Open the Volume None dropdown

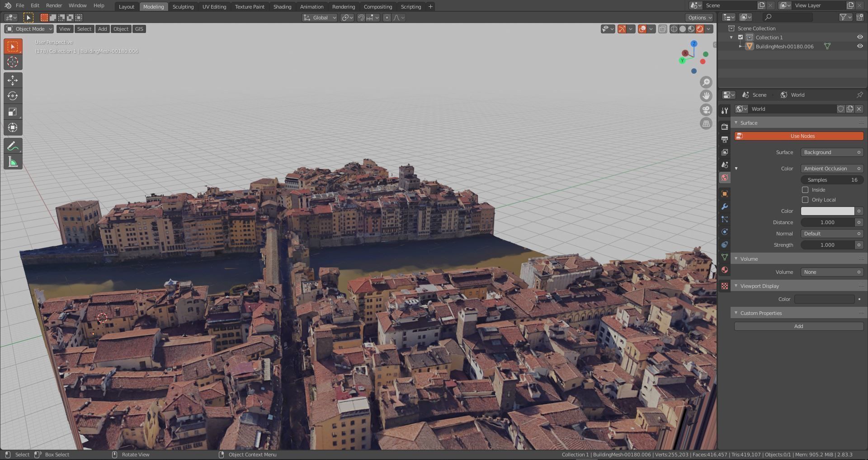pos(832,272)
